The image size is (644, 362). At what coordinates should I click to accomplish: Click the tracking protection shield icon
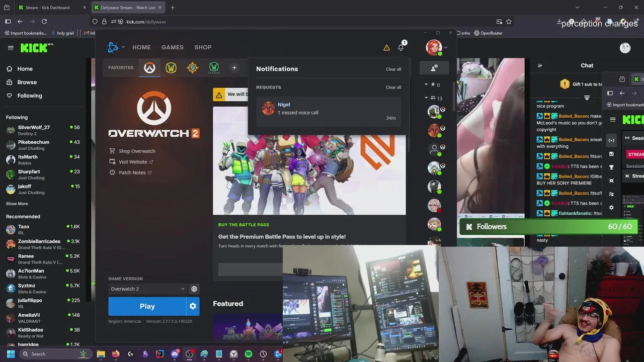pos(95,22)
